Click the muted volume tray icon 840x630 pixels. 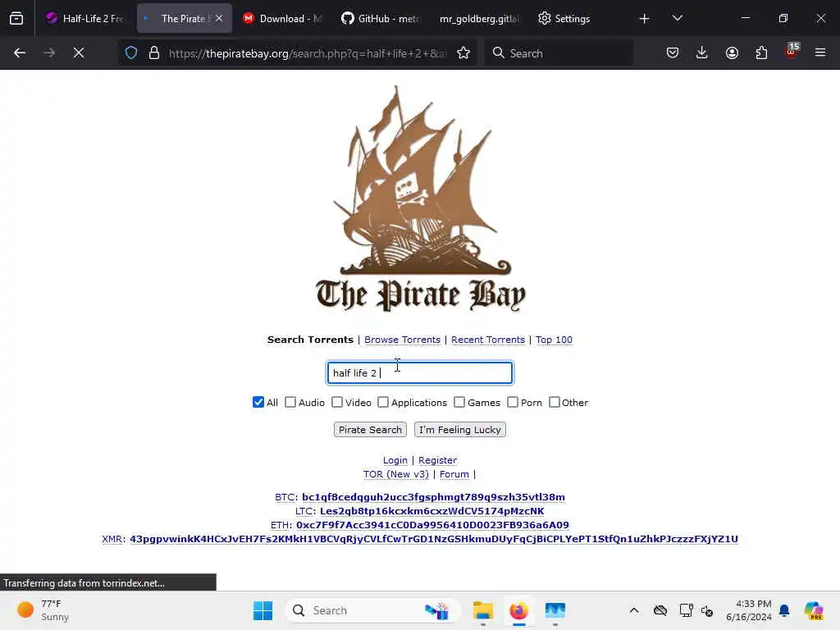pyautogui.click(x=707, y=610)
